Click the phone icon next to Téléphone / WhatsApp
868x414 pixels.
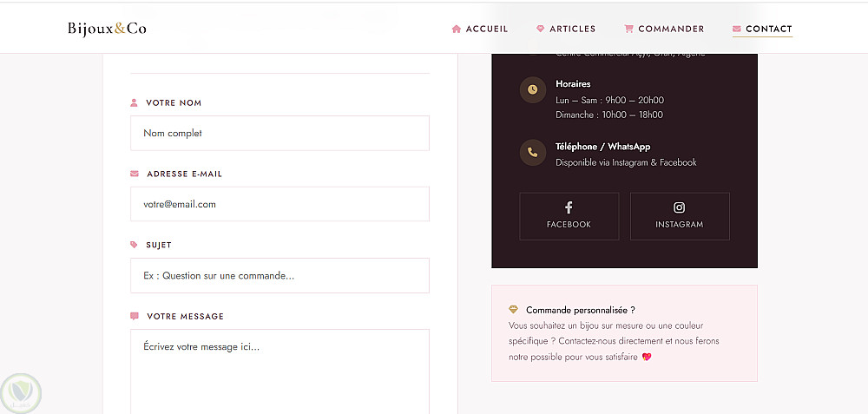[x=533, y=152]
